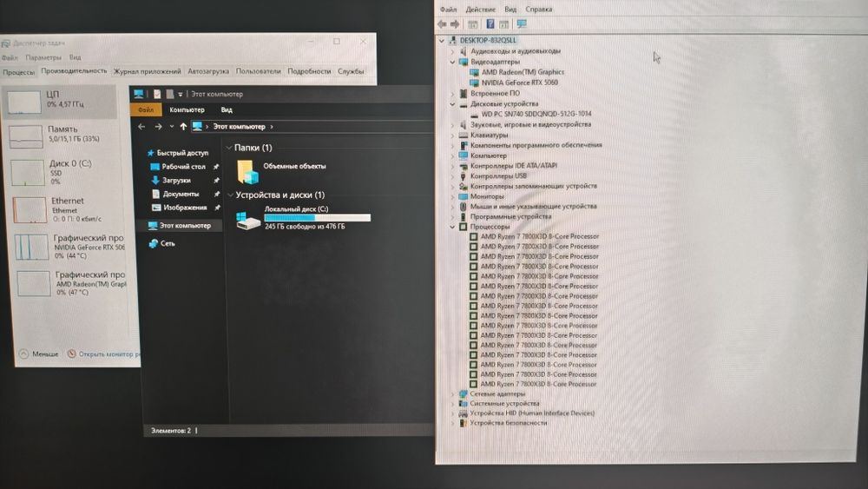Image resolution: width=868 pixels, height=489 pixels.
Task: Expand the Сетевые адаптеры node
Action: 452,393
